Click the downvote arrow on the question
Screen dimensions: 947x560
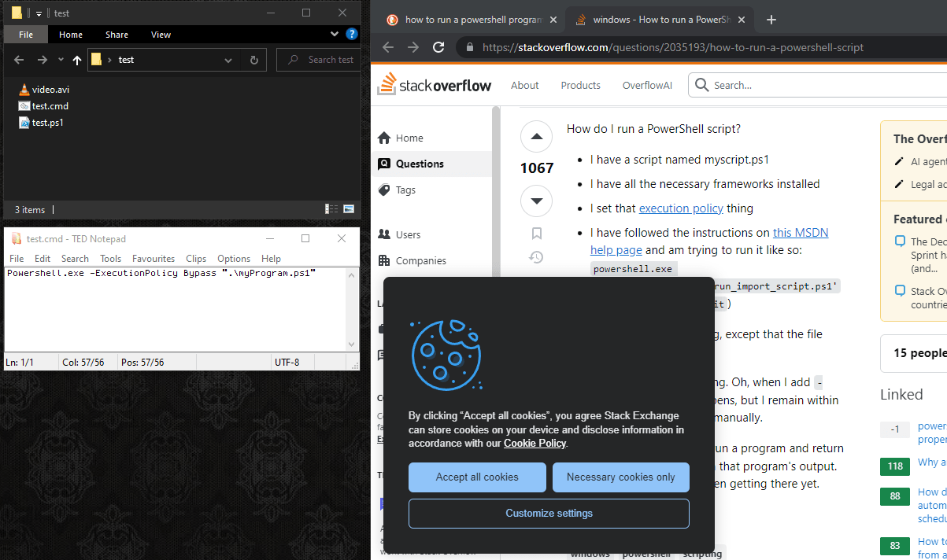[537, 201]
